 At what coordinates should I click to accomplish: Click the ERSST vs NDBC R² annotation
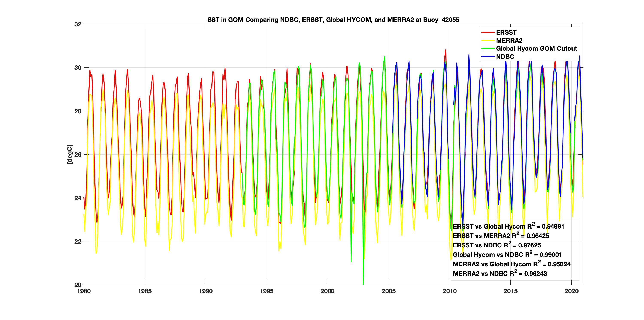click(x=497, y=245)
